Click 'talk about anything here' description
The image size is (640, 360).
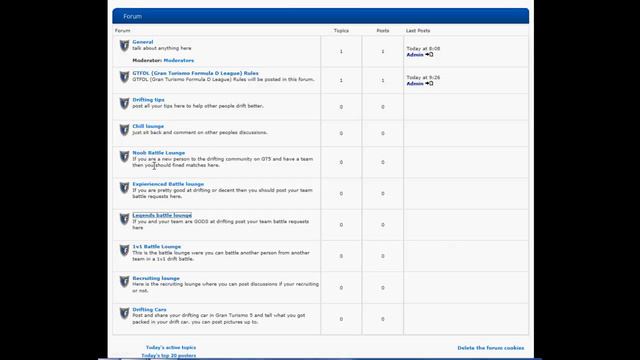[x=162, y=48]
